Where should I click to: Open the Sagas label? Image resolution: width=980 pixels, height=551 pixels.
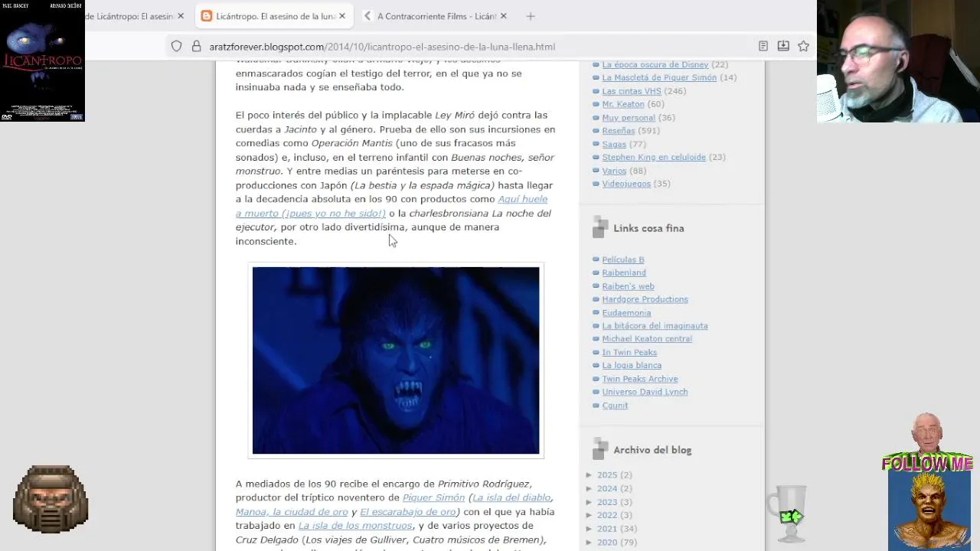pyautogui.click(x=614, y=144)
